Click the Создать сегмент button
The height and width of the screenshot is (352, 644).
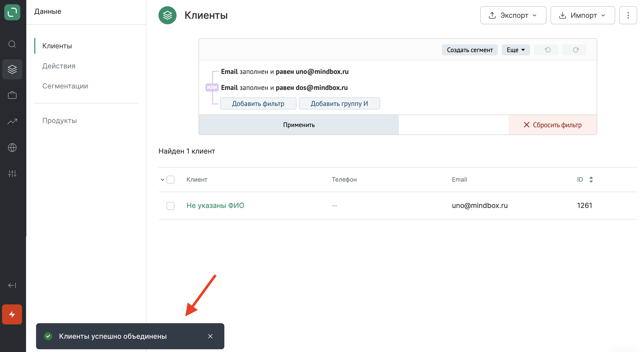coord(470,50)
